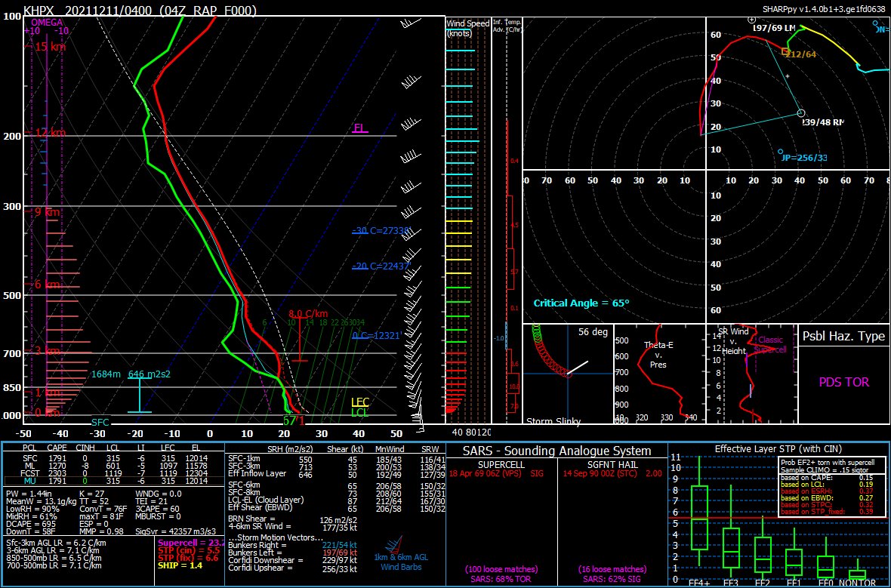Click the OMEGA label
Image resolution: width=891 pixels, height=588 pixels.
coord(48,23)
